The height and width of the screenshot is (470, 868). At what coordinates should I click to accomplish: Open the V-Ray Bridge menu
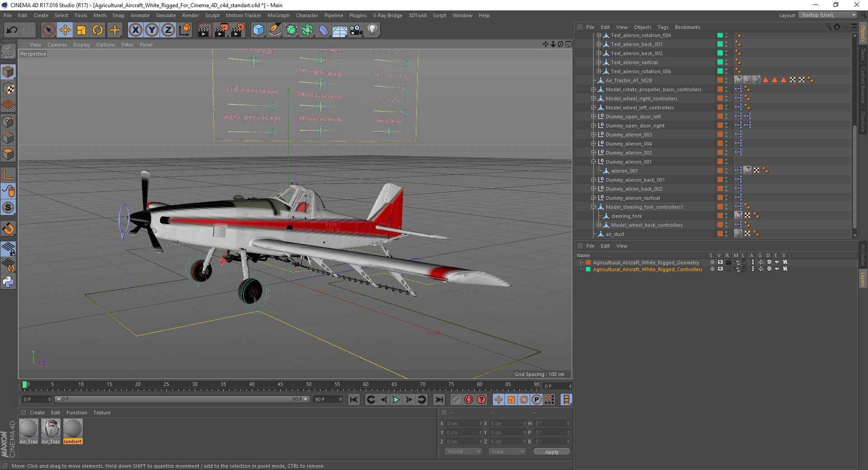coord(387,15)
